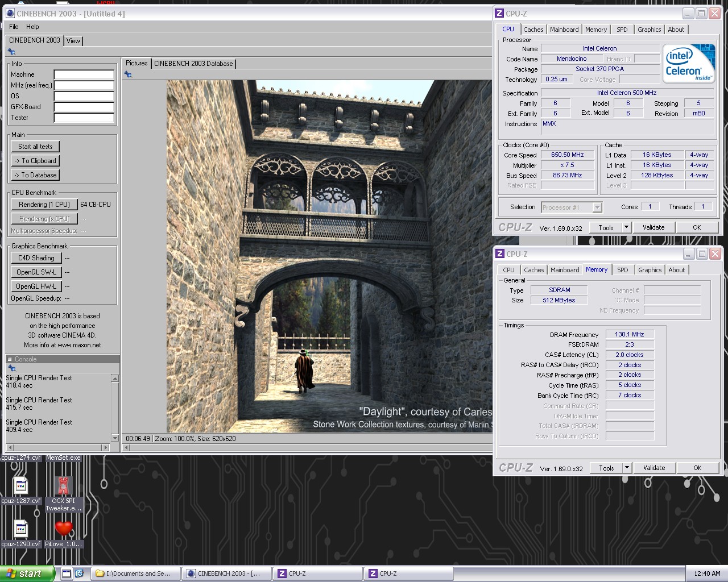Open Mainboard tab in upper CPU-Z window
This screenshot has height=582, width=728.
click(x=564, y=30)
